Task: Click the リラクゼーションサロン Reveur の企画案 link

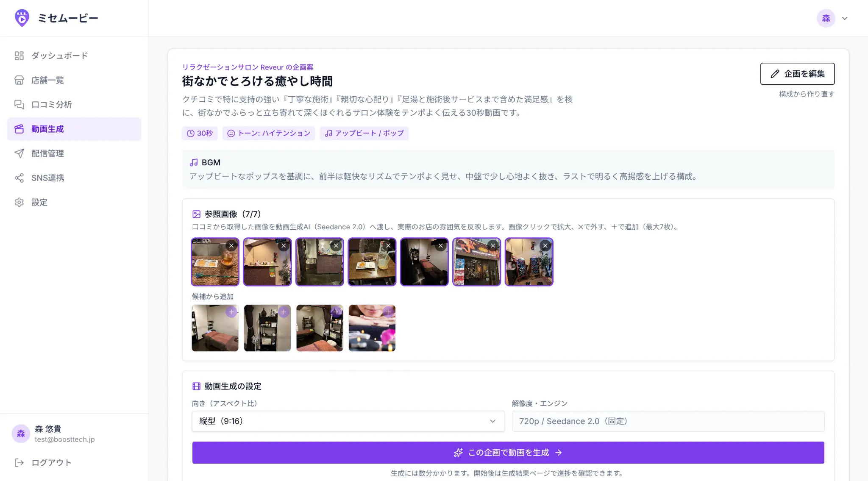Action: click(248, 67)
